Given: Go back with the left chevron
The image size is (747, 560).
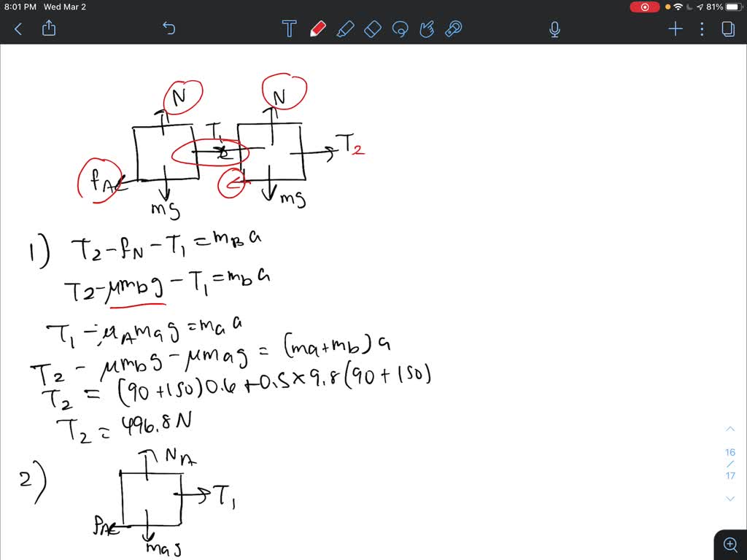Looking at the screenshot, I should click(18, 29).
